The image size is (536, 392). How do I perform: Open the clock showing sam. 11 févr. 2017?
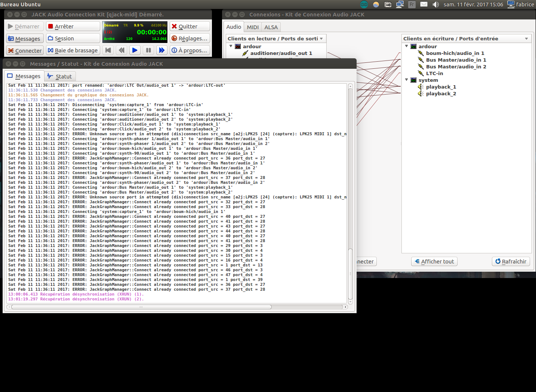[473, 4]
